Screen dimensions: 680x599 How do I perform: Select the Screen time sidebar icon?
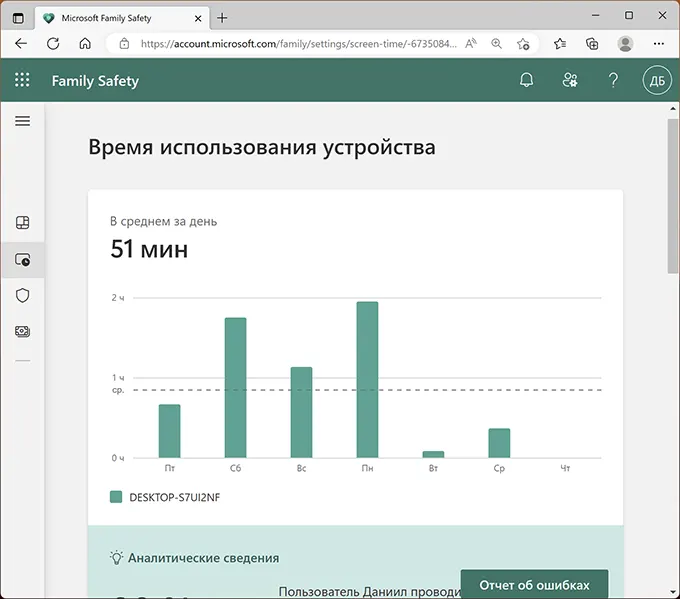coord(23,260)
